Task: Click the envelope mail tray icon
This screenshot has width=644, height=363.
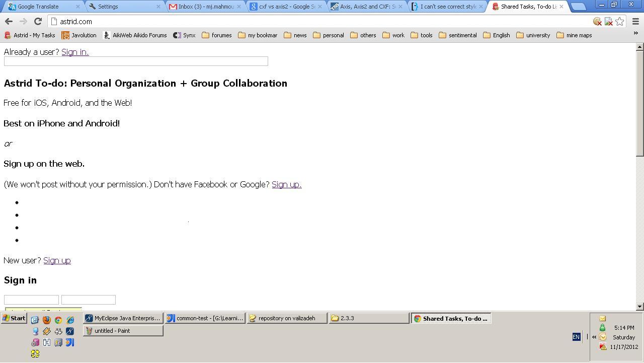Action: click(602, 318)
